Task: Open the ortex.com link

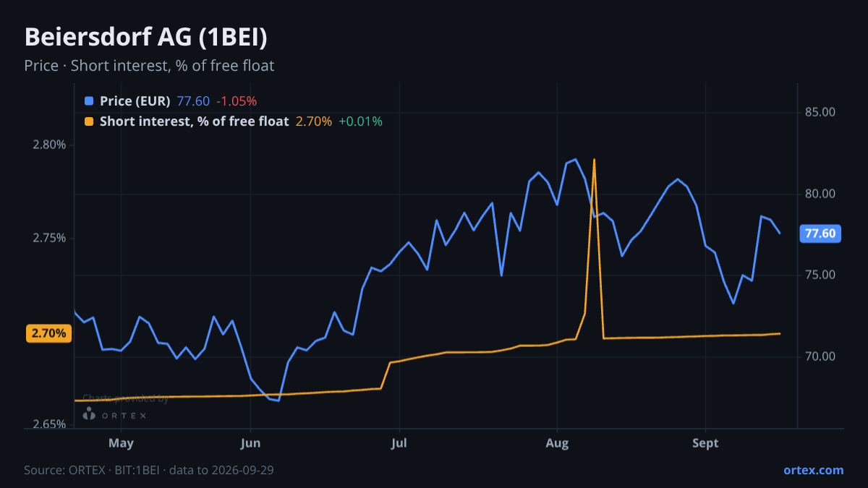Action: [x=814, y=470]
